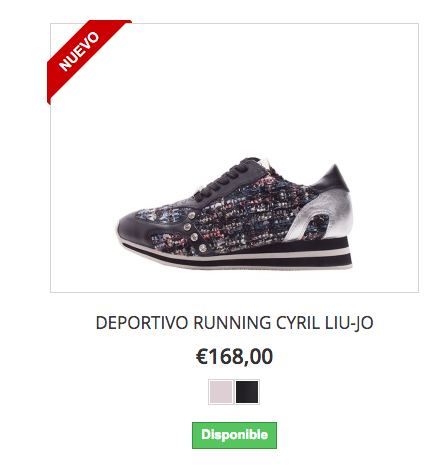Select the light pink color swatch

click(220, 392)
